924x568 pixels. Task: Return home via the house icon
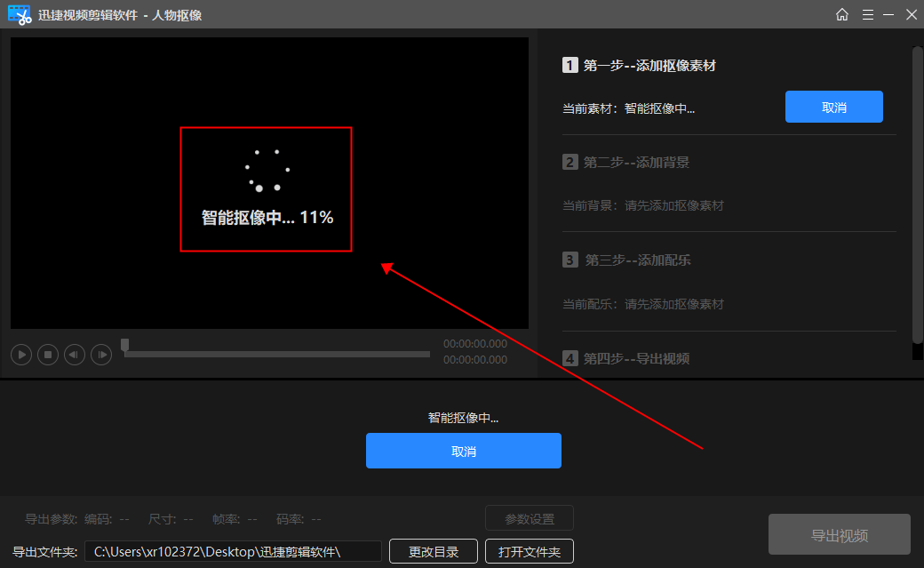click(841, 14)
